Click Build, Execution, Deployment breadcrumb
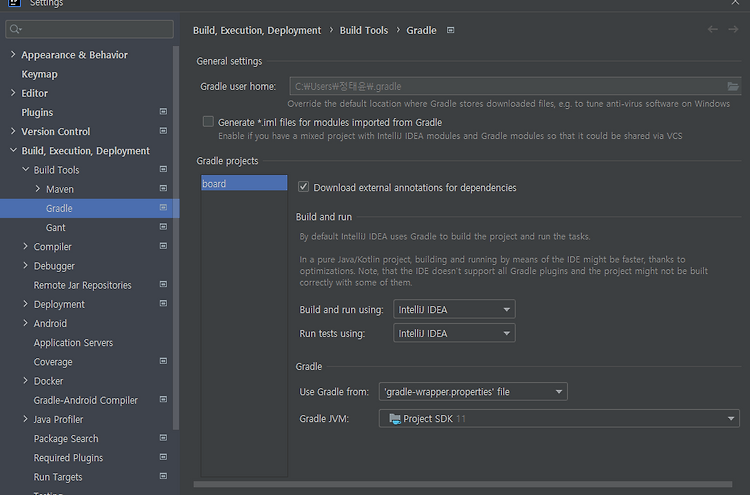Viewport: 750px width, 495px height. coord(257,30)
